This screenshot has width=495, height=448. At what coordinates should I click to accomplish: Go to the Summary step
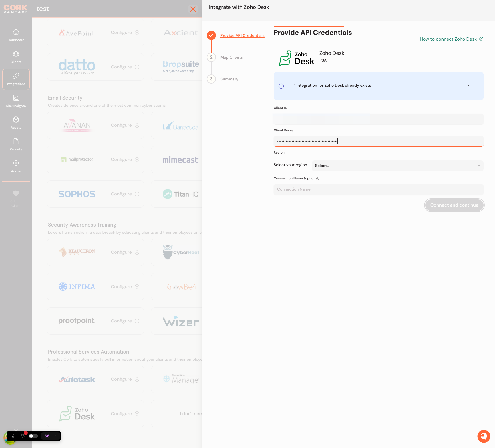point(229,79)
